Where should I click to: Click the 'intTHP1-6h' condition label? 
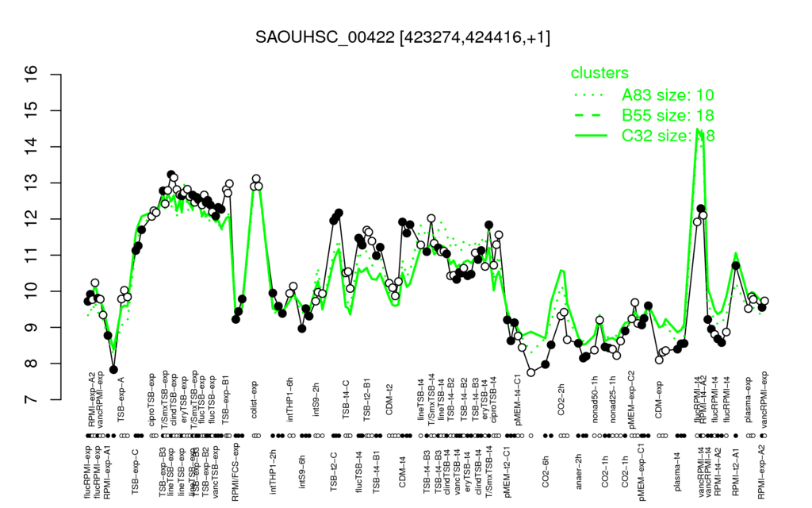coord(290,401)
